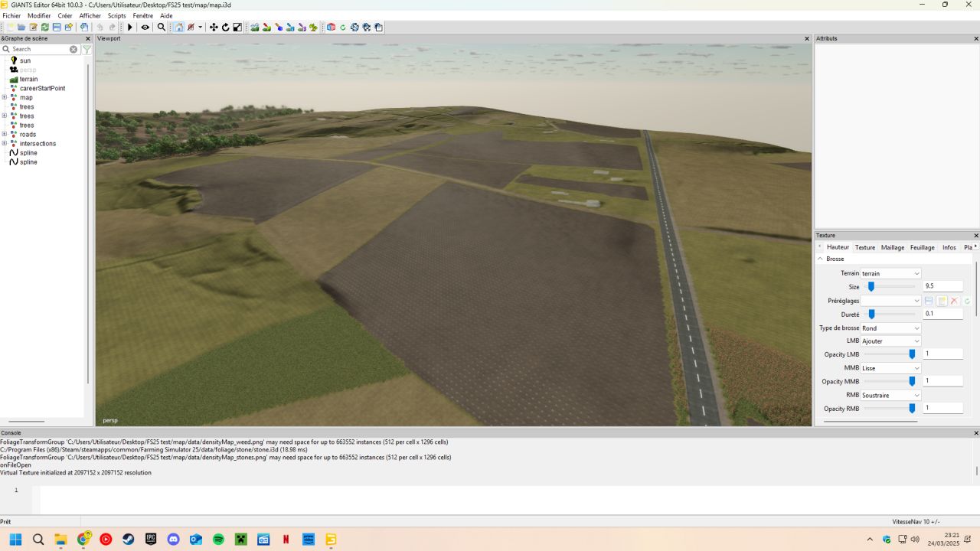Click the green Reload scene toolbar icon
980x551 pixels.
point(45,27)
